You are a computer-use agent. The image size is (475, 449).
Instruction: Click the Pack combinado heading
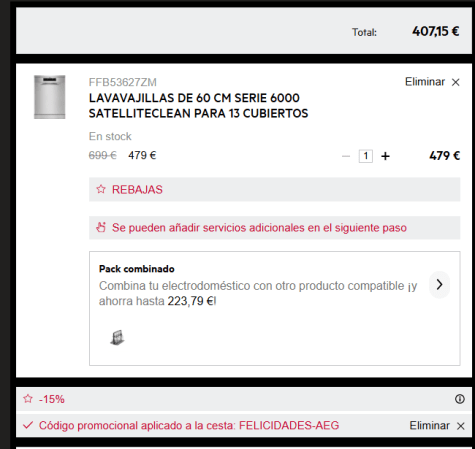[137, 269]
